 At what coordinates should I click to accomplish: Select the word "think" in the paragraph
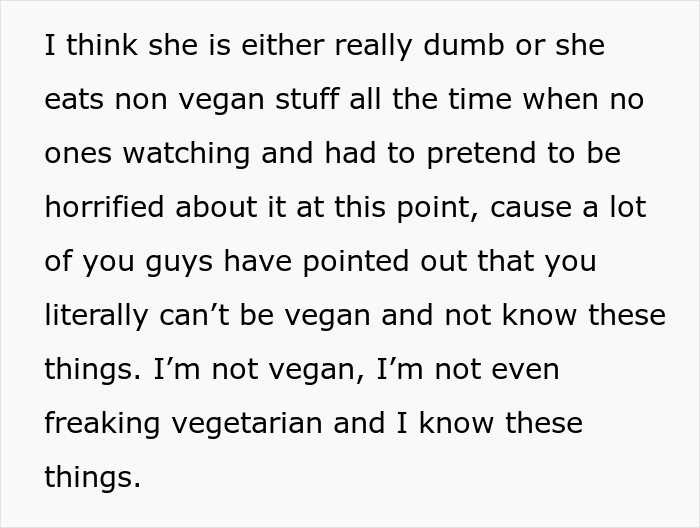(x=102, y=45)
